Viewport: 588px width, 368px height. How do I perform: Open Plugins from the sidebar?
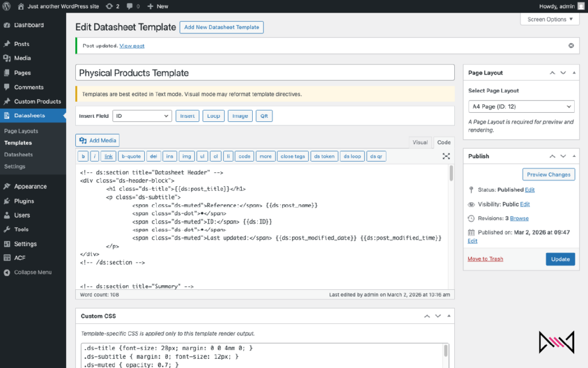click(24, 201)
